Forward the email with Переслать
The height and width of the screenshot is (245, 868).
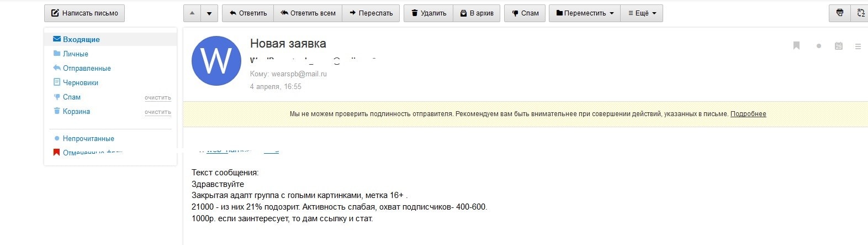[371, 13]
